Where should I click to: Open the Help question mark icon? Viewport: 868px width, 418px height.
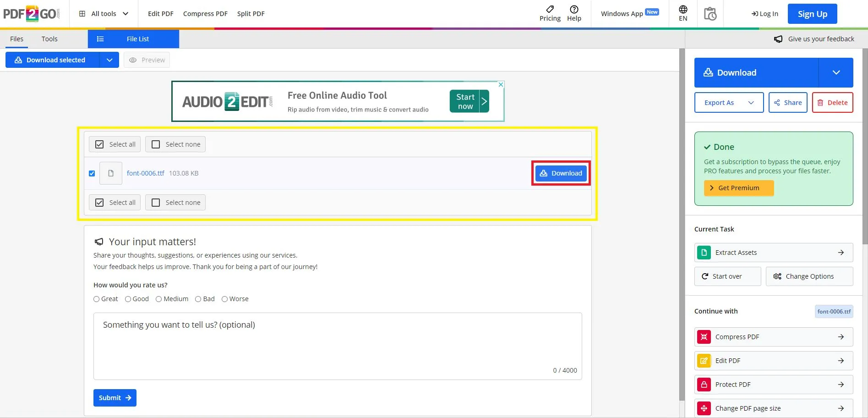click(574, 9)
